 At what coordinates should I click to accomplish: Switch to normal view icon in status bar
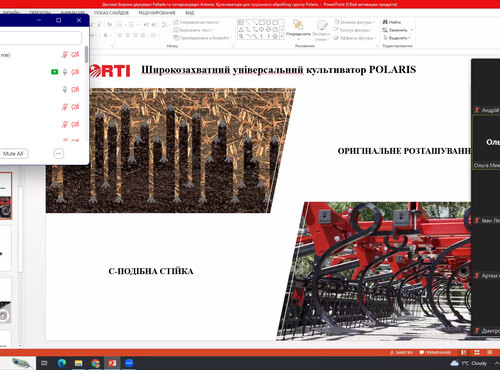pyautogui.click(x=464, y=352)
